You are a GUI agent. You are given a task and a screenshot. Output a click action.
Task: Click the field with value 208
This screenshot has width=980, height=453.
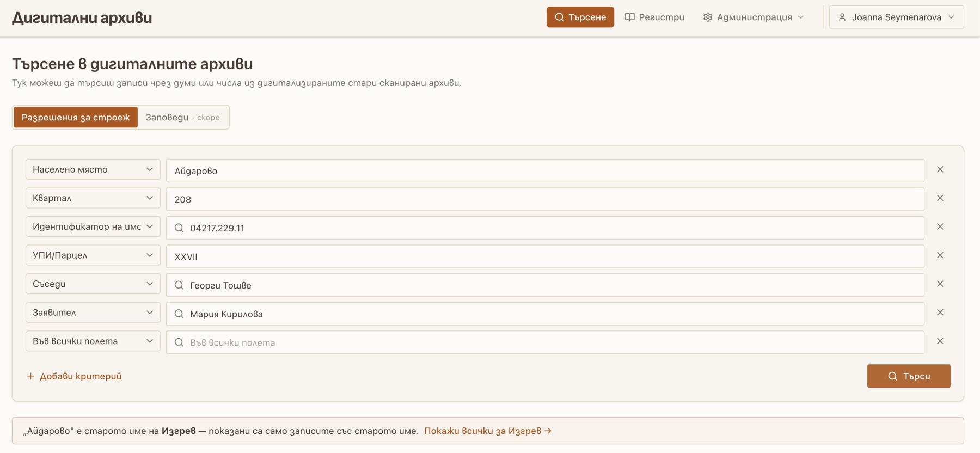click(545, 199)
